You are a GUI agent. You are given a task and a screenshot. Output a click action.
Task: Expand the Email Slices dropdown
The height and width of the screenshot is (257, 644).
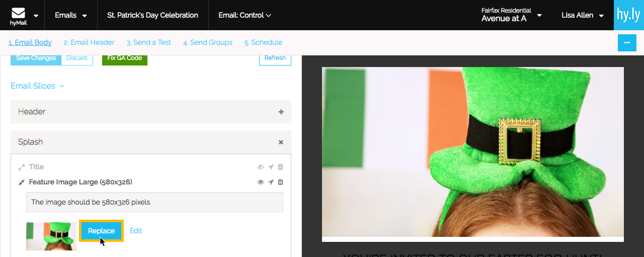(38, 86)
